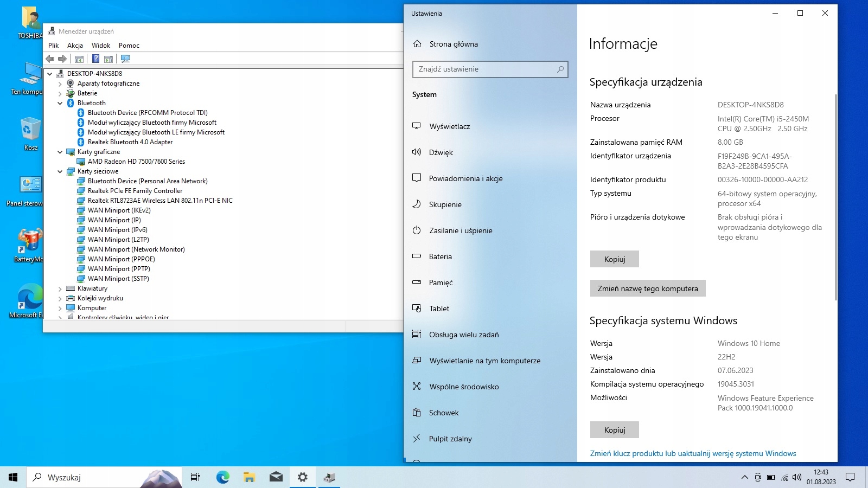Click the Meet Now camera icon in the tray

[x=758, y=477]
